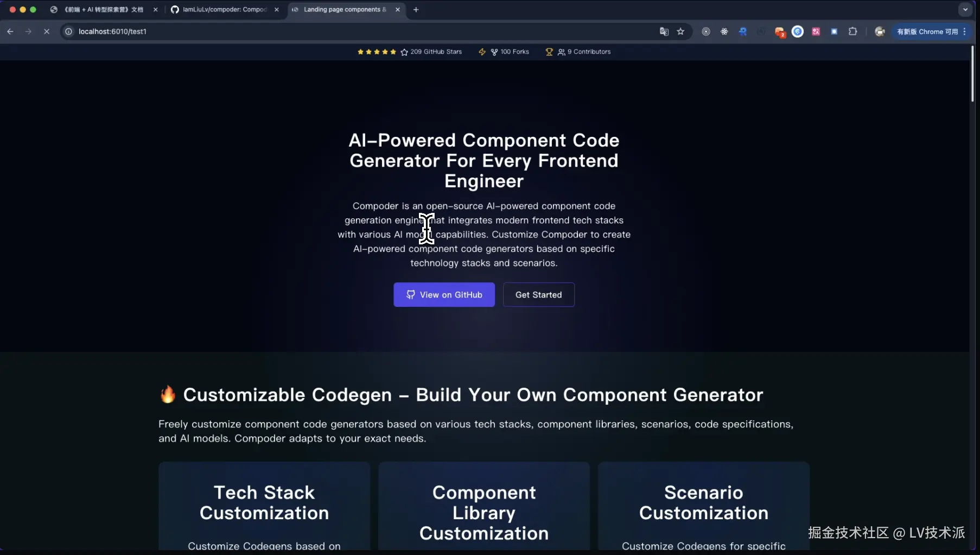Select the Landing page components tab
The width and height of the screenshot is (980, 555).
(346, 9)
